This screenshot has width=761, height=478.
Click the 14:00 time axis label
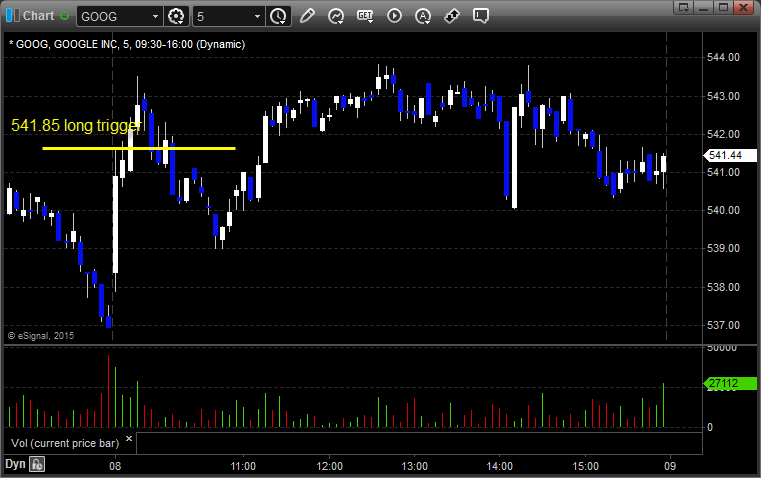click(499, 466)
